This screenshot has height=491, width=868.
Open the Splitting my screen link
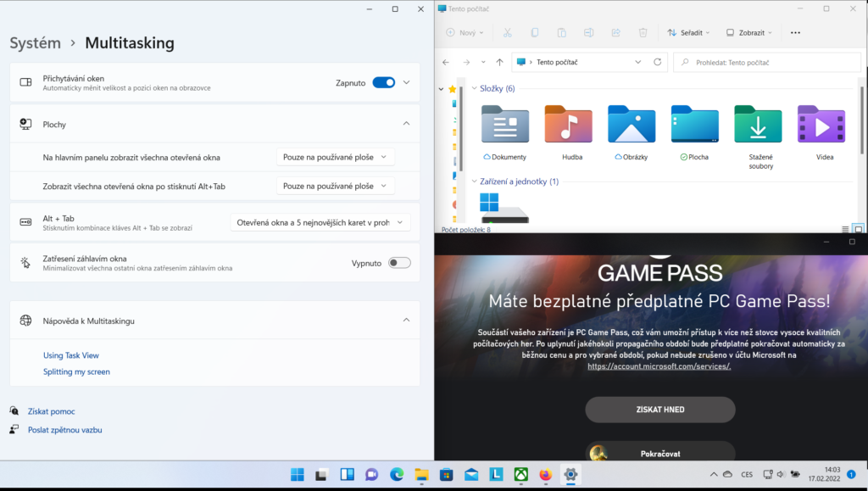coord(76,372)
